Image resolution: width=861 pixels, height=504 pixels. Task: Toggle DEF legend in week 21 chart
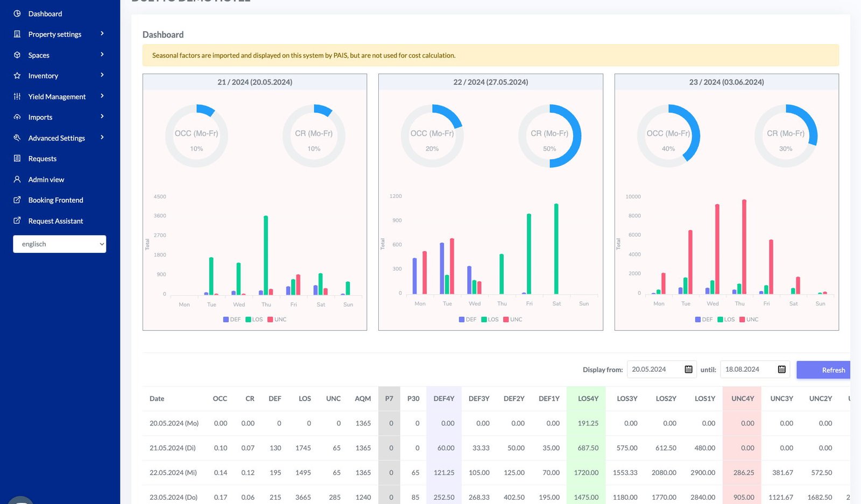point(232,320)
